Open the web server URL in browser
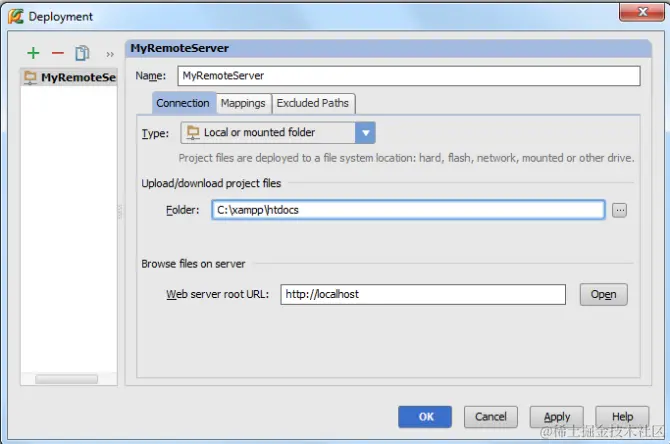Viewport: 670px width, 444px height. 603,294
